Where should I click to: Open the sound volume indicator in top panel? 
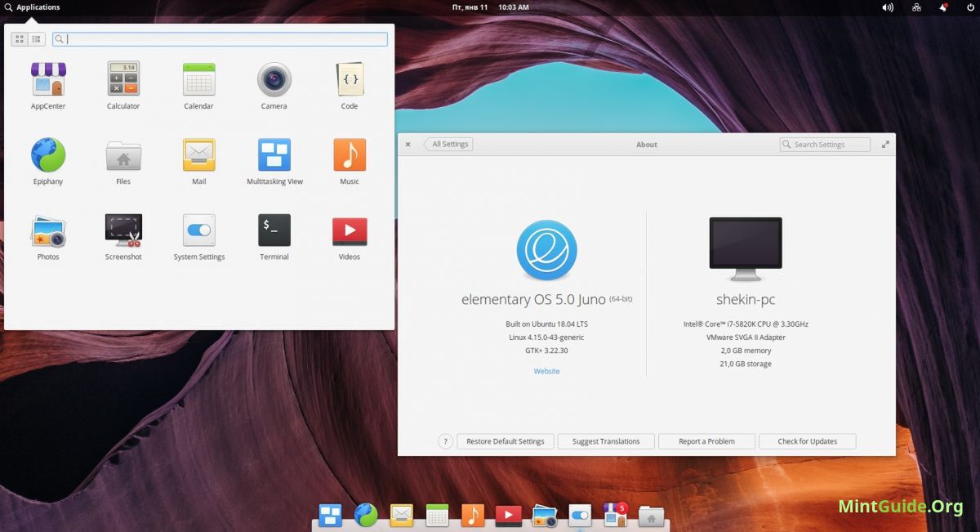[888, 7]
